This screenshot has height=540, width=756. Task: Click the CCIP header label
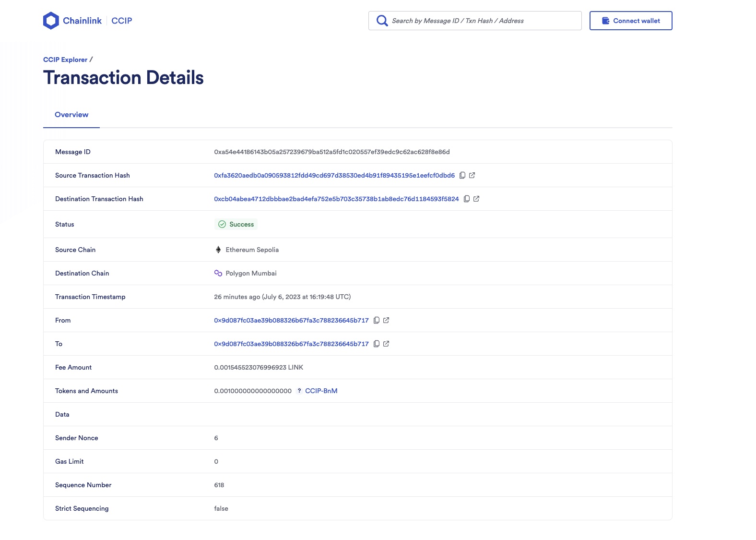(x=122, y=21)
